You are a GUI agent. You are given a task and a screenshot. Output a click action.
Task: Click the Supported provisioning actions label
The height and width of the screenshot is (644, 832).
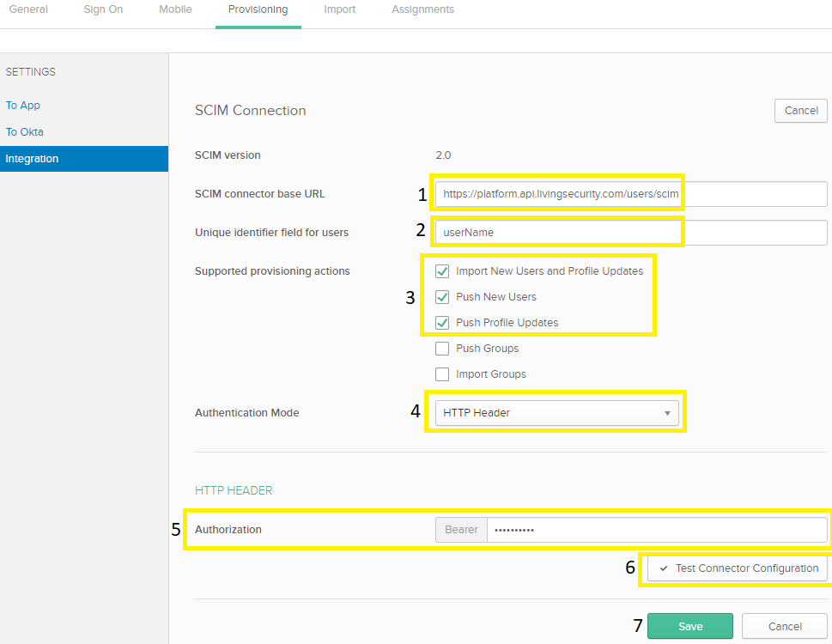(272, 271)
